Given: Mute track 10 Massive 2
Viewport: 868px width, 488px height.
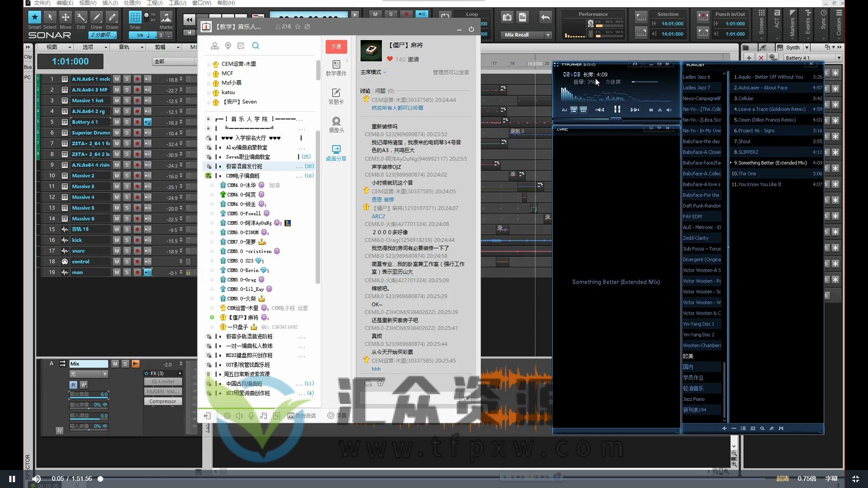Looking at the screenshot, I should pyautogui.click(x=117, y=176).
